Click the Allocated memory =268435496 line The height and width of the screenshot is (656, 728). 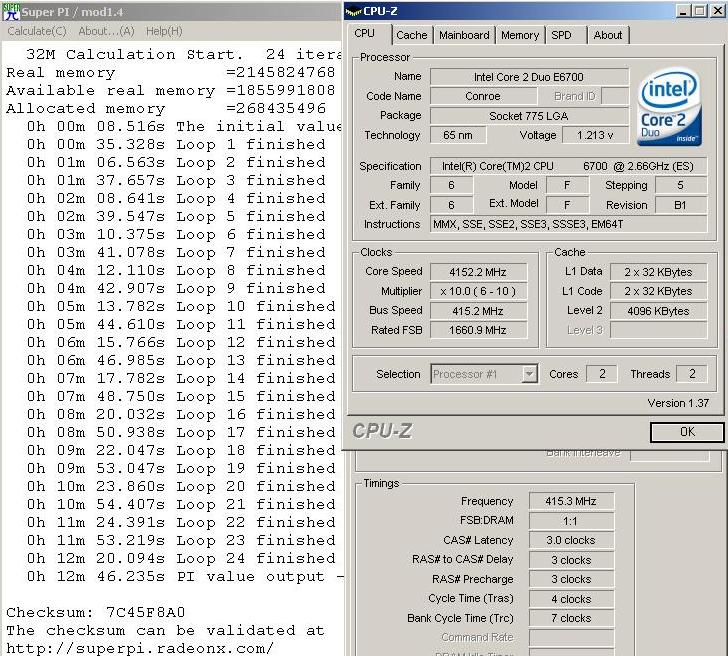coord(166,109)
